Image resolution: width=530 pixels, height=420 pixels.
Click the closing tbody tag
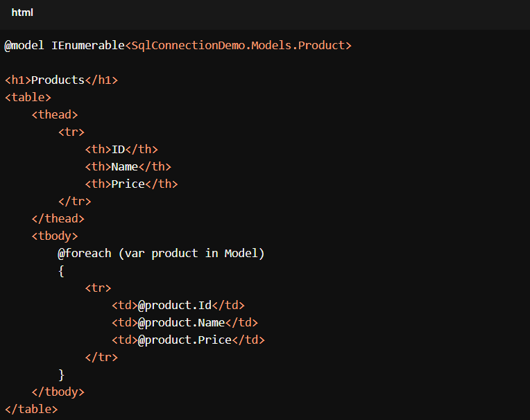[x=58, y=392]
